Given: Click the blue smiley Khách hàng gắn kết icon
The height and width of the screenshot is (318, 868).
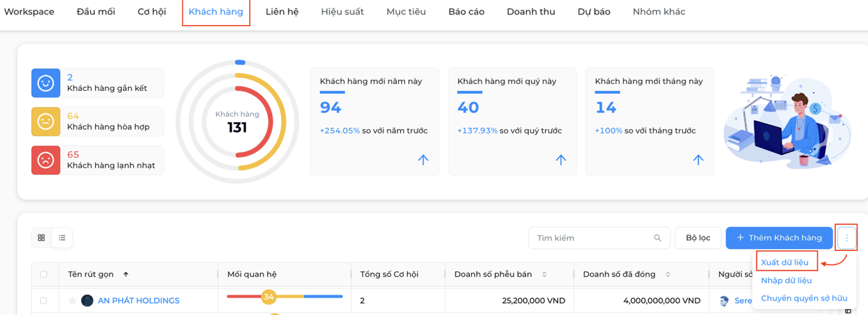Looking at the screenshot, I should [46, 83].
